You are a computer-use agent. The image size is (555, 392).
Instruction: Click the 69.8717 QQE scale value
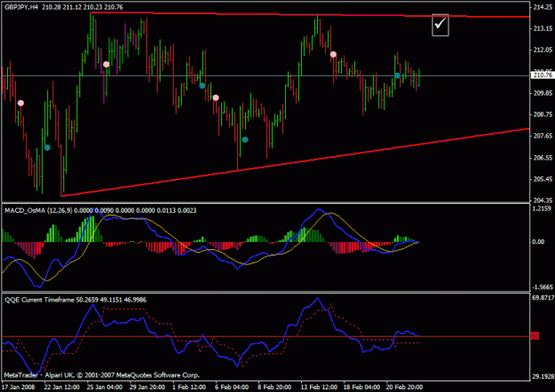coord(543,298)
